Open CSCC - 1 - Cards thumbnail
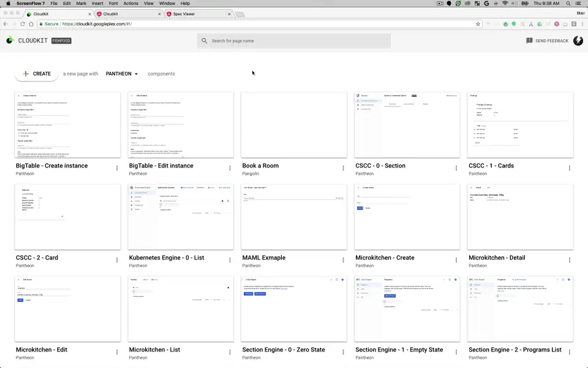Screen dimensions: 588x368 pyautogui.click(x=520, y=125)
